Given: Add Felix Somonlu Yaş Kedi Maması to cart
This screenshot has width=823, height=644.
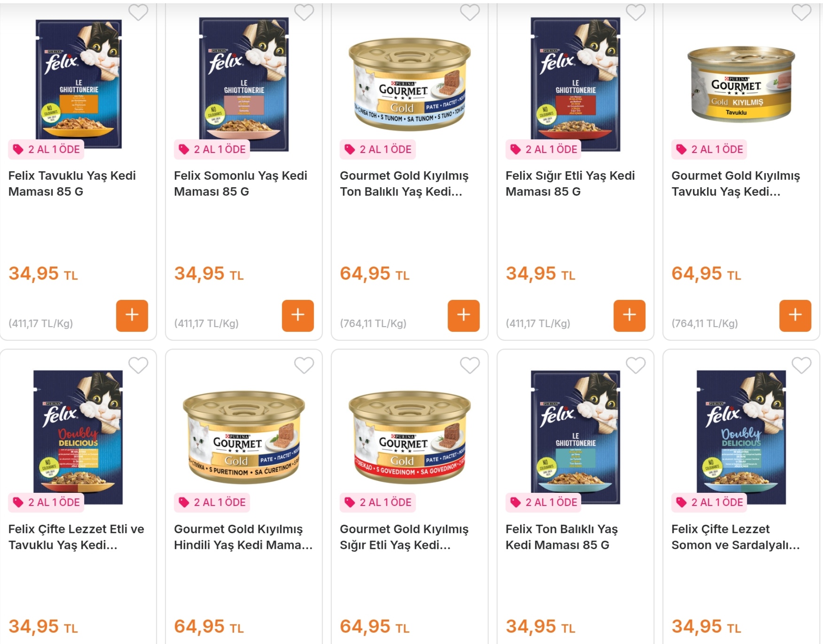Looking at the screenshot, I should pyautogui.click(x=298, y=315).
